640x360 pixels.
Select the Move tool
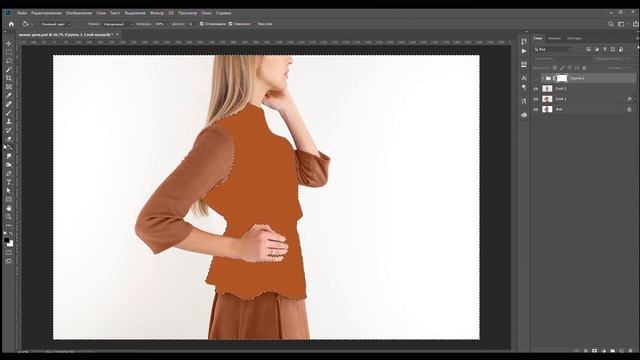tap(9, 43)
